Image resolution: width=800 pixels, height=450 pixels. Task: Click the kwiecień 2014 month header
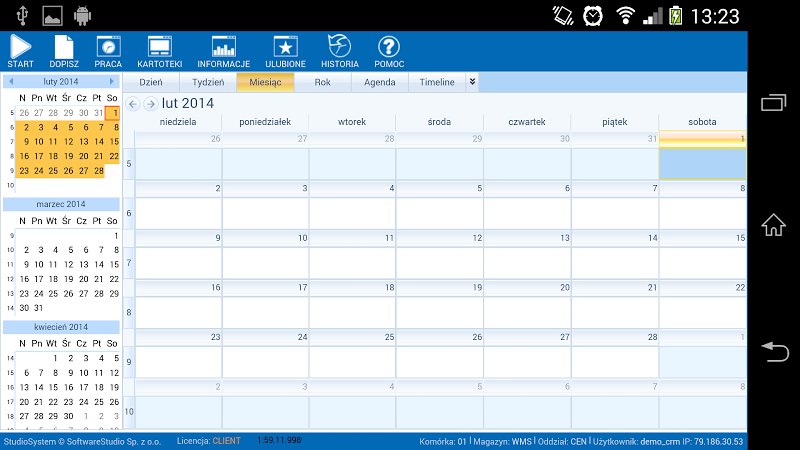61,327
